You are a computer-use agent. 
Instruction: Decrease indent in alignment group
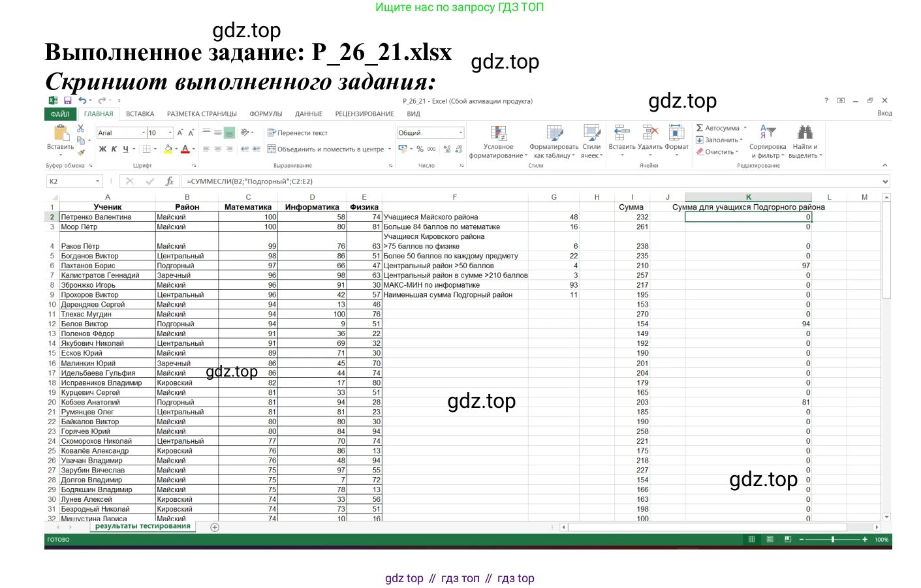pos(245,149)
